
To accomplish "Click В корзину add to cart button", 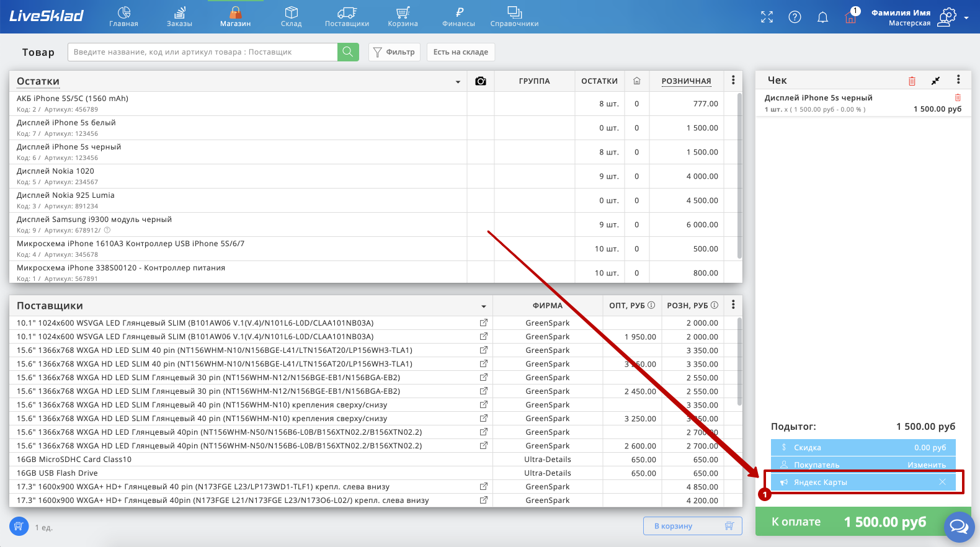I will pyautogui.click(x=692, y=526).
